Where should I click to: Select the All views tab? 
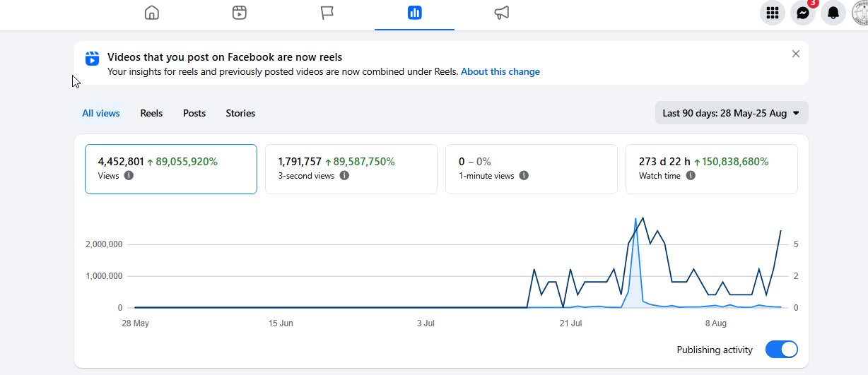(101, 113)
